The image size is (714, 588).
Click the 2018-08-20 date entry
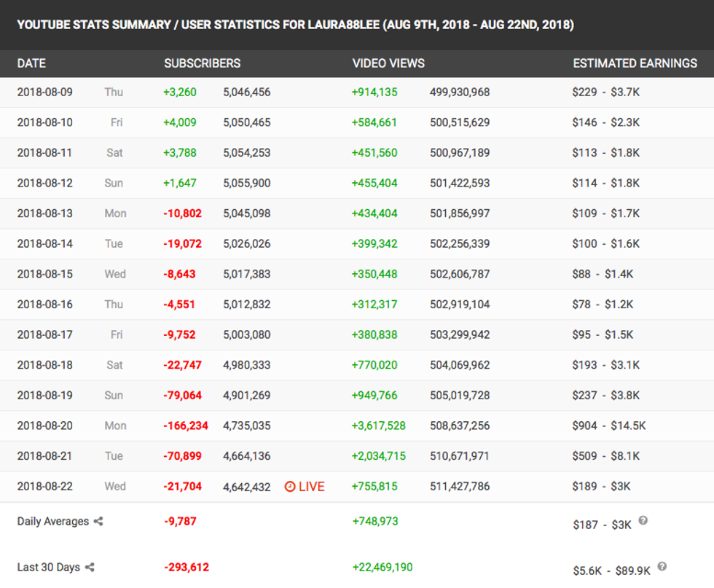[45, 426]
